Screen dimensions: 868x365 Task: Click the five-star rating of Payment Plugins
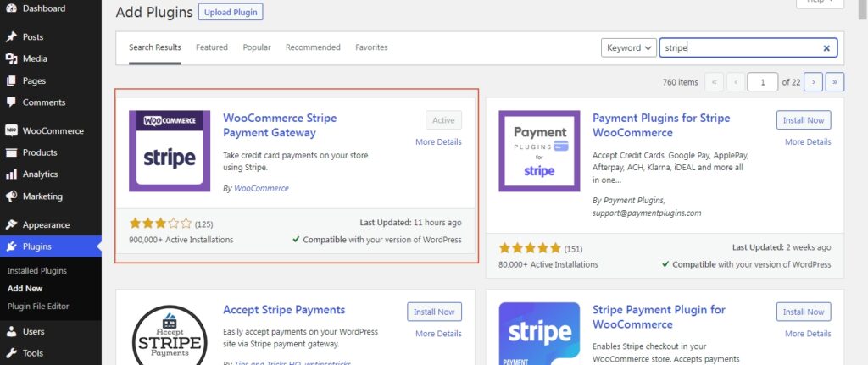(x=530, y=248)
